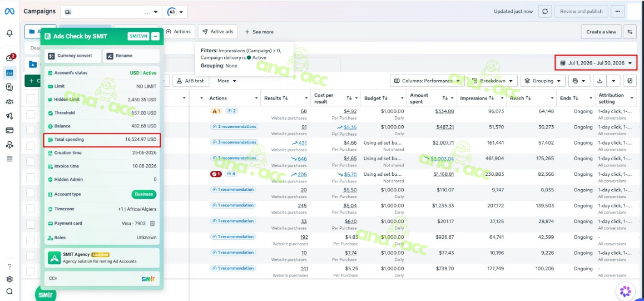Expand the More dropdown in toolbar
Screen dimensions: 644x301
coord(227,81)
